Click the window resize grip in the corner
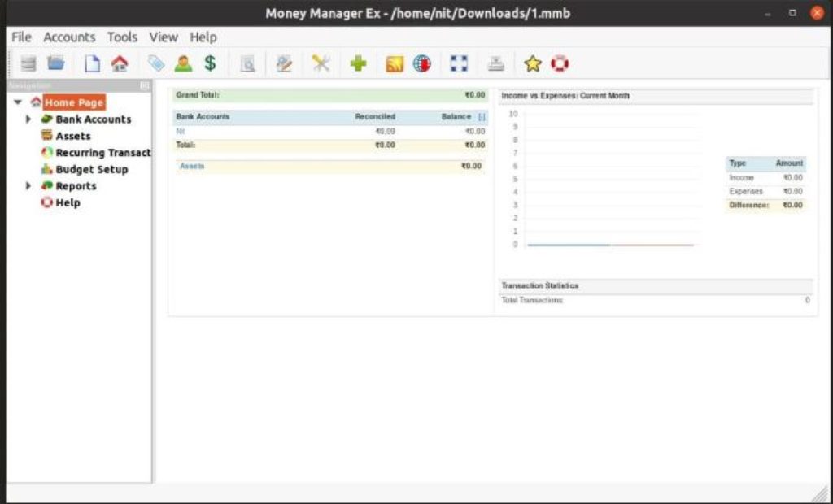The height and width of the screenshot is (504, 833). coord(820,493)
